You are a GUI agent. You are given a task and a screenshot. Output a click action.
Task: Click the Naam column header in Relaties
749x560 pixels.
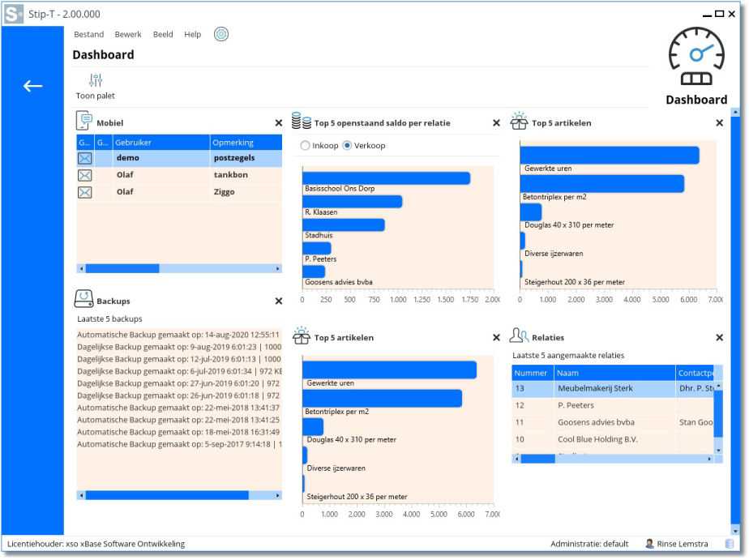[614, 373]
